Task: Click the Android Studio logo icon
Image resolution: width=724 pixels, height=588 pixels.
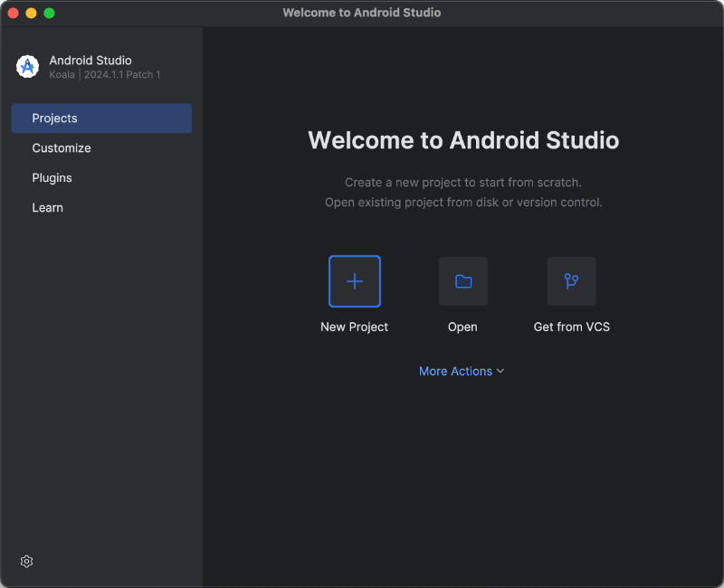Action: pyautogui.click(x=28, y=67)
